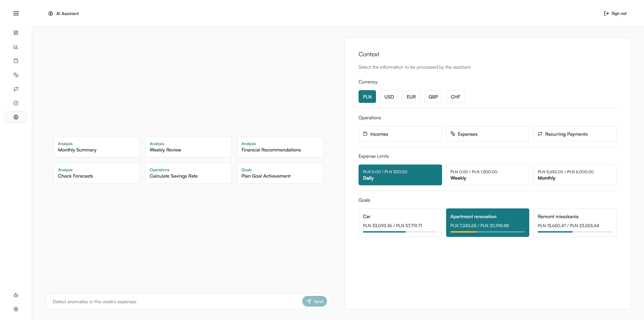Choose the Weekly Review analysis prompt
The height and width of the screenshot is (320, 644).
[188, 147]
